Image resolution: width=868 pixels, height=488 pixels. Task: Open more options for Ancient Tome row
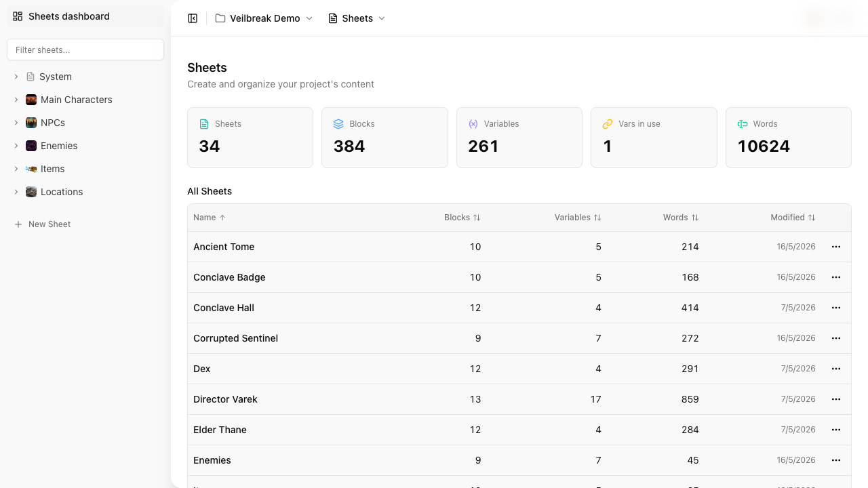coord(836,247)
